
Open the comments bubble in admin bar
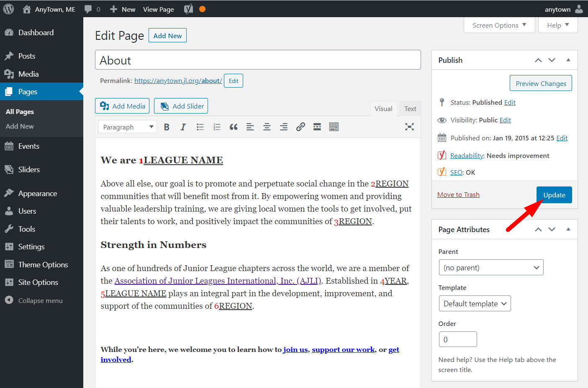tap(92, 9)
